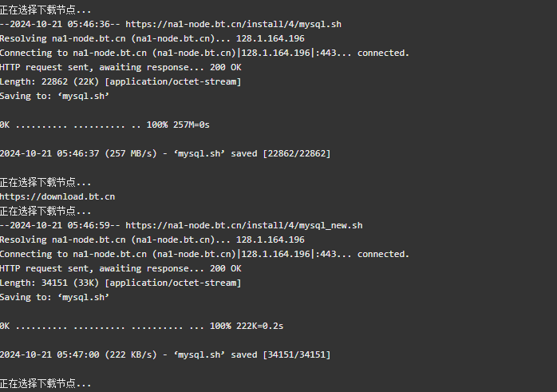Click the https://download.bt.cn URL text
The height and width of the screenshot is (392, 557).
[x=57, y=196]
